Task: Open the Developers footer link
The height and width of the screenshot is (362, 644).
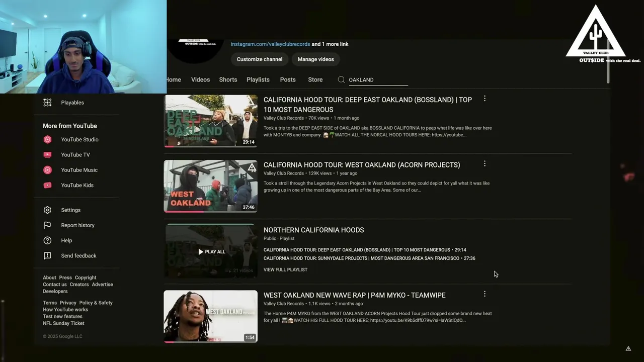Action: (x=55, y=292)
